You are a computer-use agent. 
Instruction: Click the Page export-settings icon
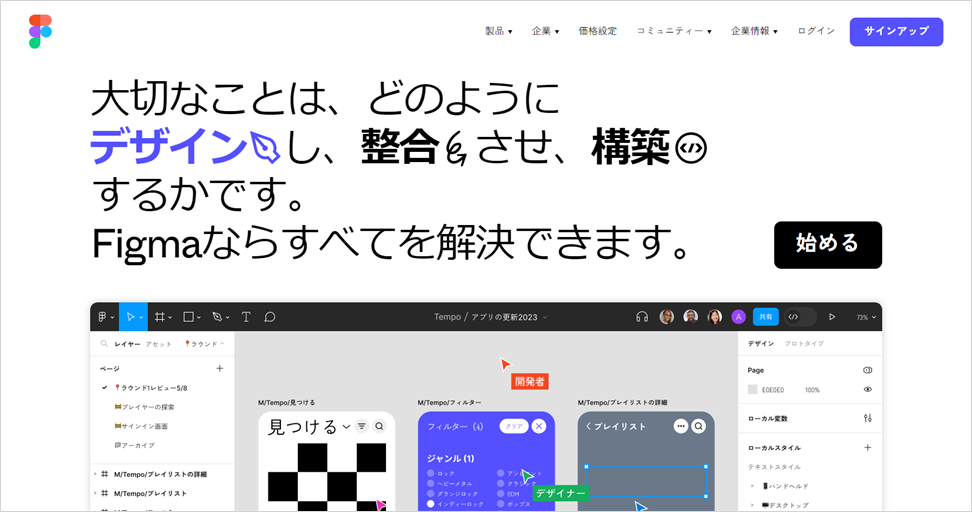[868, 370]
